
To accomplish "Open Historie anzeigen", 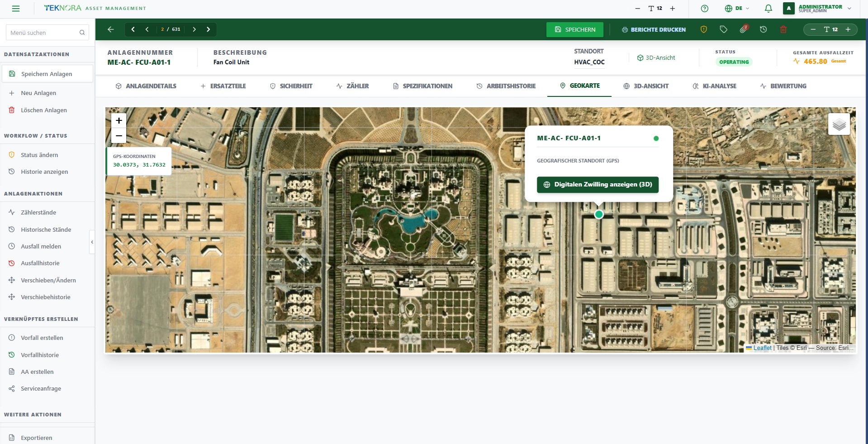I will [47, 172].
